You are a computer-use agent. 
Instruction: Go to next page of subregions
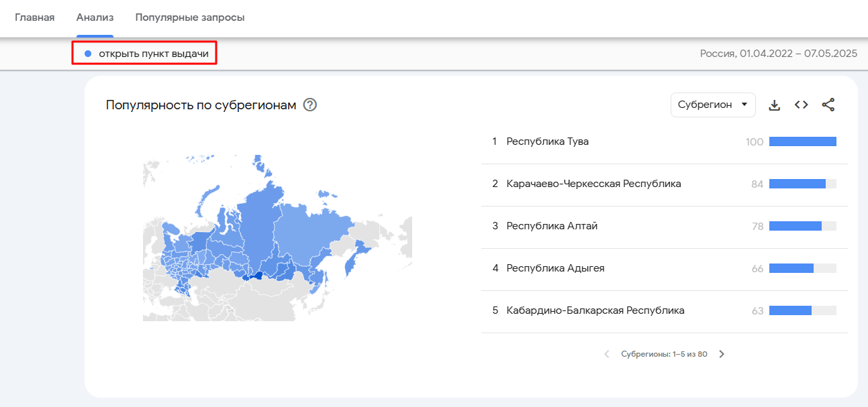[722, 354]
